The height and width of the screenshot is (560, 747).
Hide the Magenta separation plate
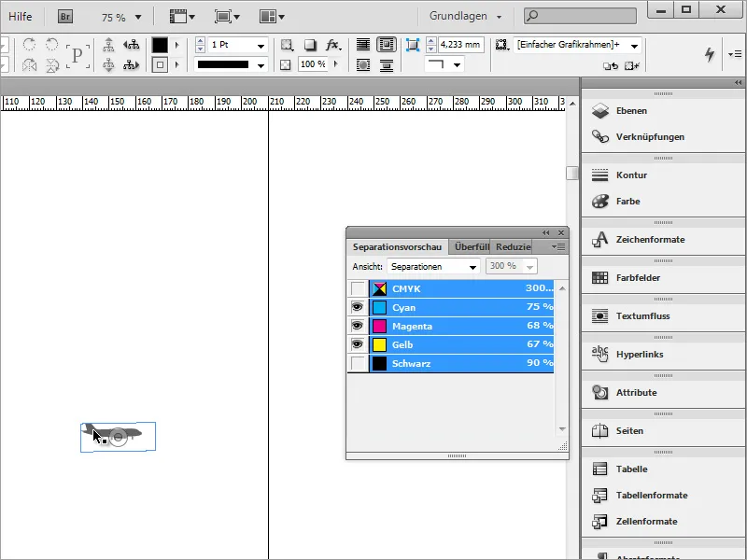(x=358, y=326)
